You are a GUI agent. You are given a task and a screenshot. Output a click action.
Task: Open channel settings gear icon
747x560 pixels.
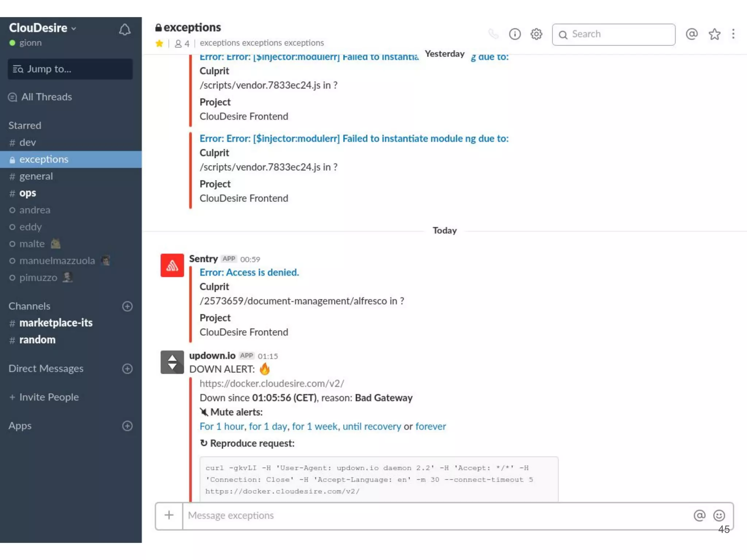tap(536, 34)
